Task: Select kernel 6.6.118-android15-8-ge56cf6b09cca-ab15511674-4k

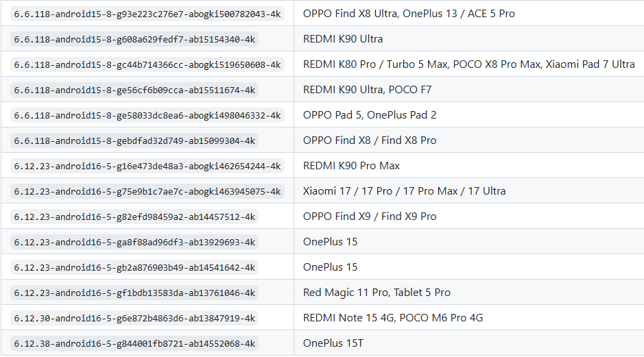Action: (x=134, y=90)
